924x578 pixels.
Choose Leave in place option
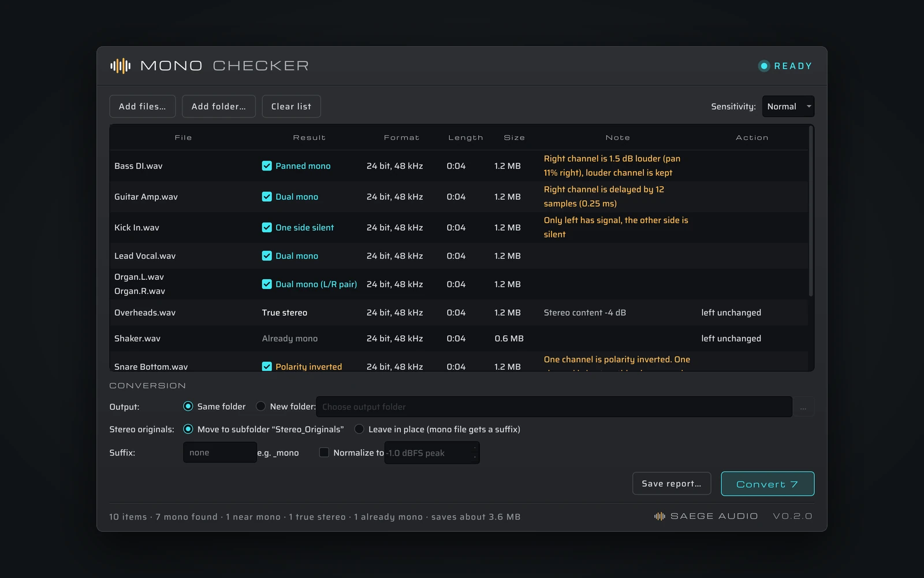pos(359,429)
